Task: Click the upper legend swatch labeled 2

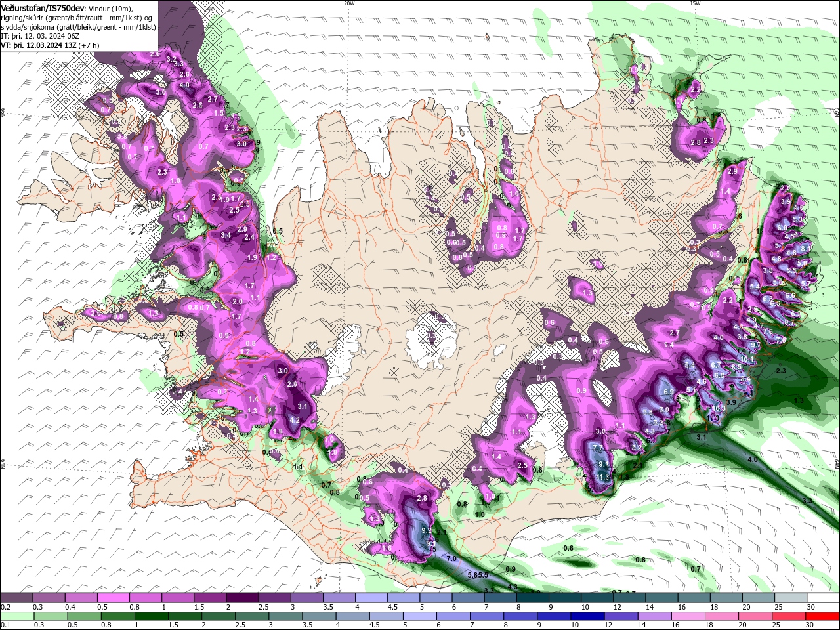Action: tap(241, 598)
